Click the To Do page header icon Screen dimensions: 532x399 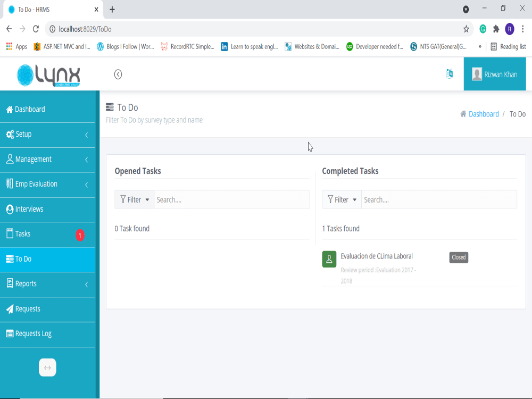(x=110, y=107)
